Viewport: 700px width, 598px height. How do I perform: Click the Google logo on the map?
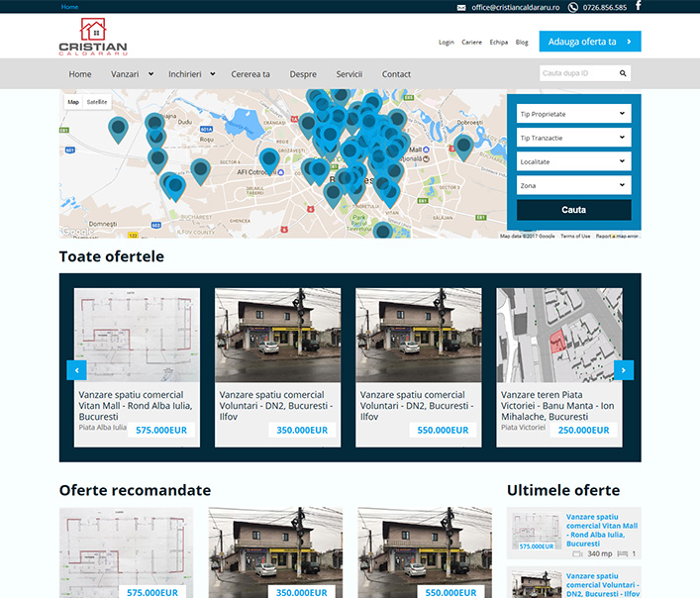(x=77, y=231)
